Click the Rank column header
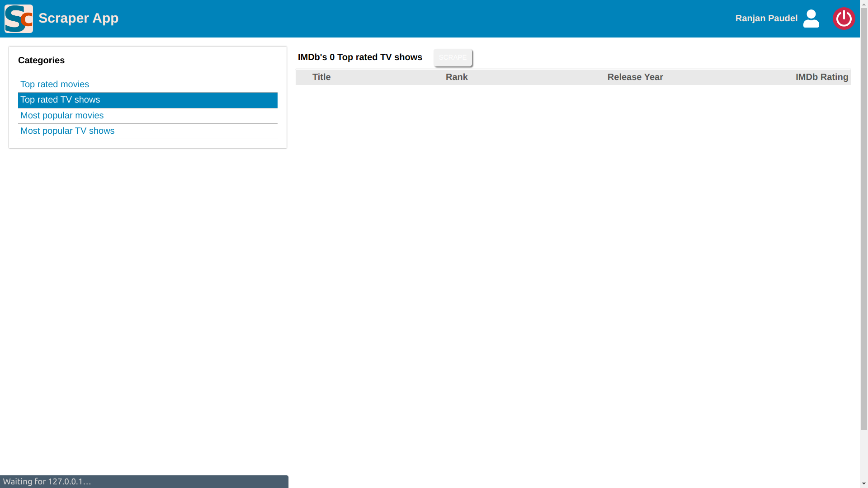 click(457, 77)
